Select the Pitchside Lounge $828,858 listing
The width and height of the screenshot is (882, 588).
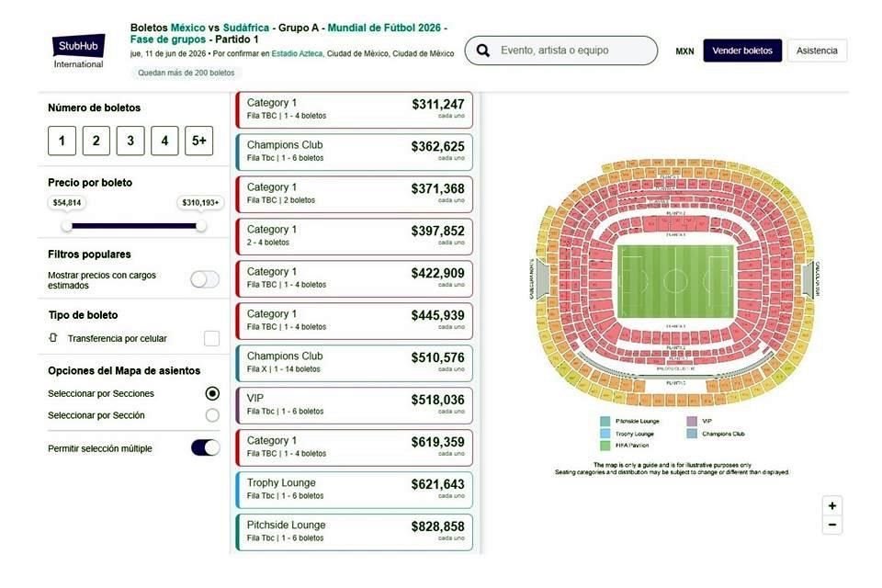(355, 531)
